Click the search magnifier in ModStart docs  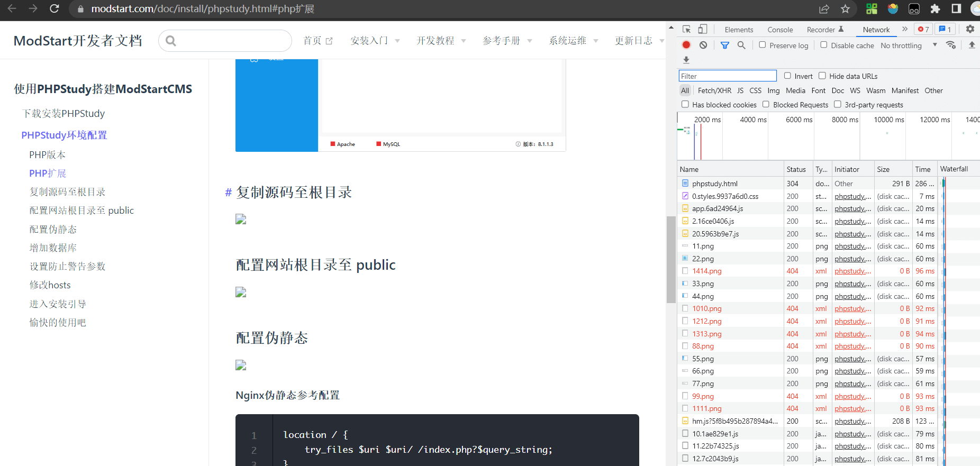tap(170, 41)
